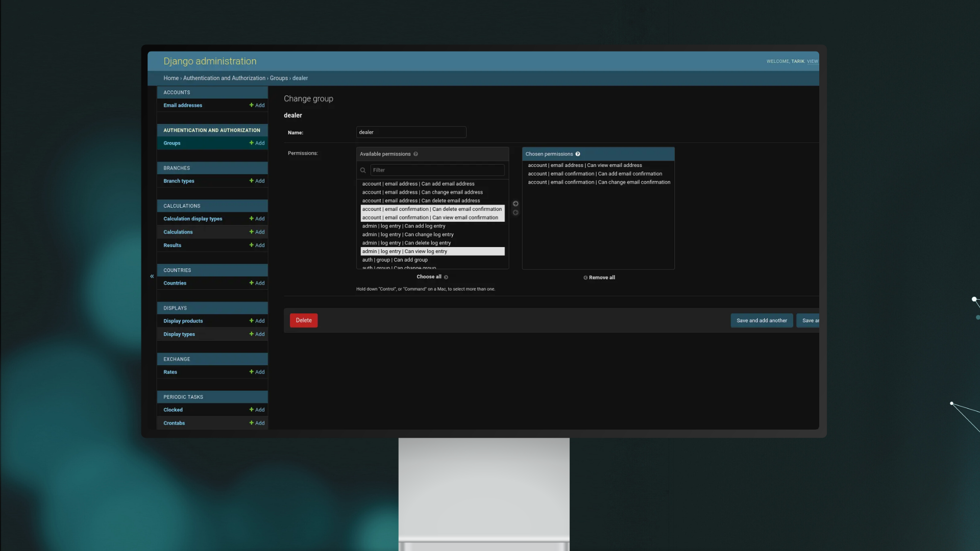This screenshot has height=551, width=980.
Task: Open Authentication and Authorization section header
Action: [x=212, y=130]
